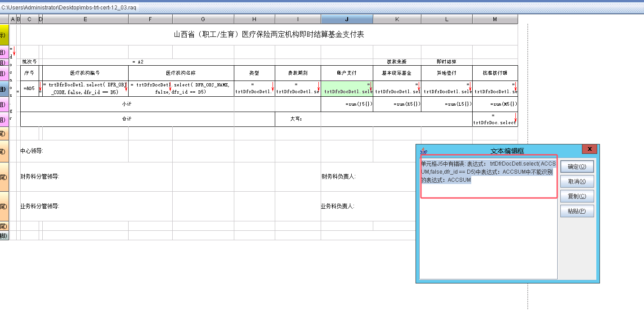Select column header G
The height and width of the screenshot is (310, 644).
[x=203, y=19]
